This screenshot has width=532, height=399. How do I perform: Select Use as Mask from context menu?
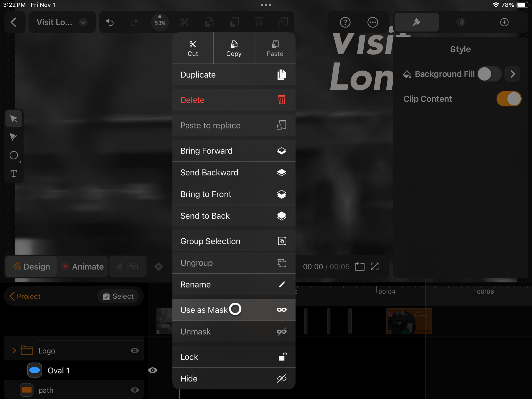click(x=234, y=310)
